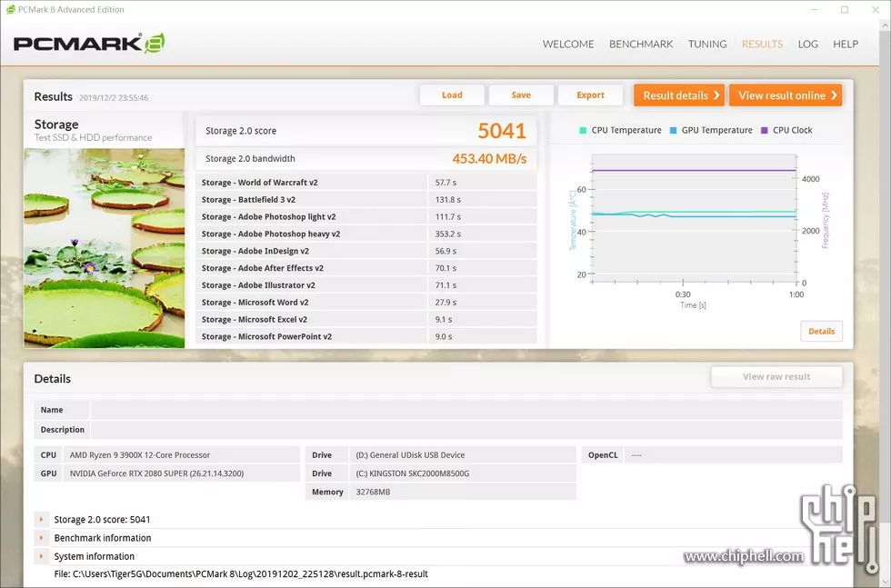891x588 pixels.
Task: Minimize the PCMark 8 window
Action: tap(815, 10)
